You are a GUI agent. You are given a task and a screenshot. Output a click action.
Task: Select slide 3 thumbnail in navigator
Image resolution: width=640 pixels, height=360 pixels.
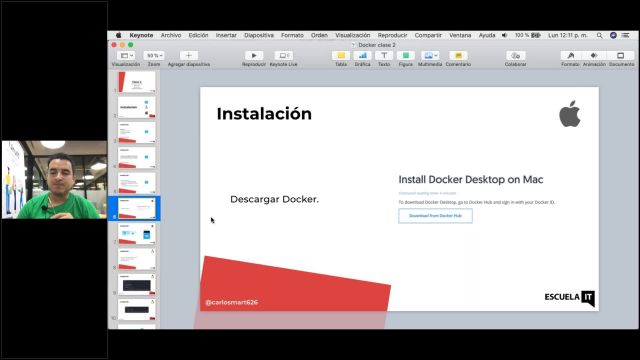click(137, 132)
